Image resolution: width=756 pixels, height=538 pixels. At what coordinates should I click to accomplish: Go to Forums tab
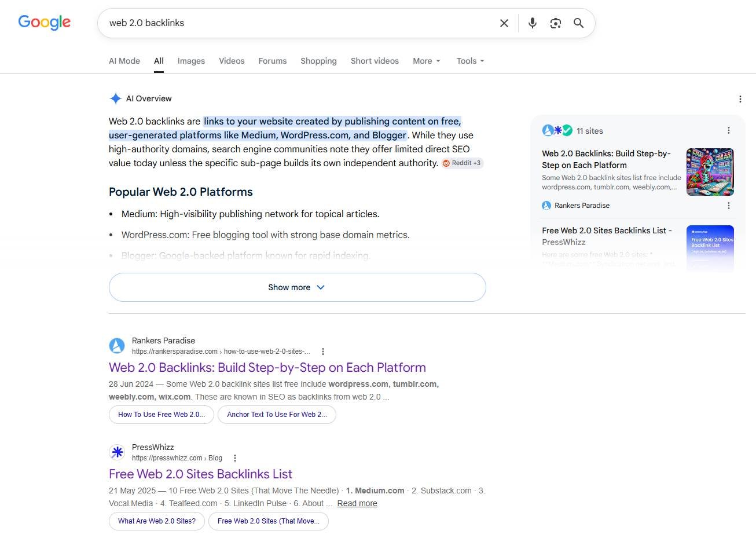273,61
